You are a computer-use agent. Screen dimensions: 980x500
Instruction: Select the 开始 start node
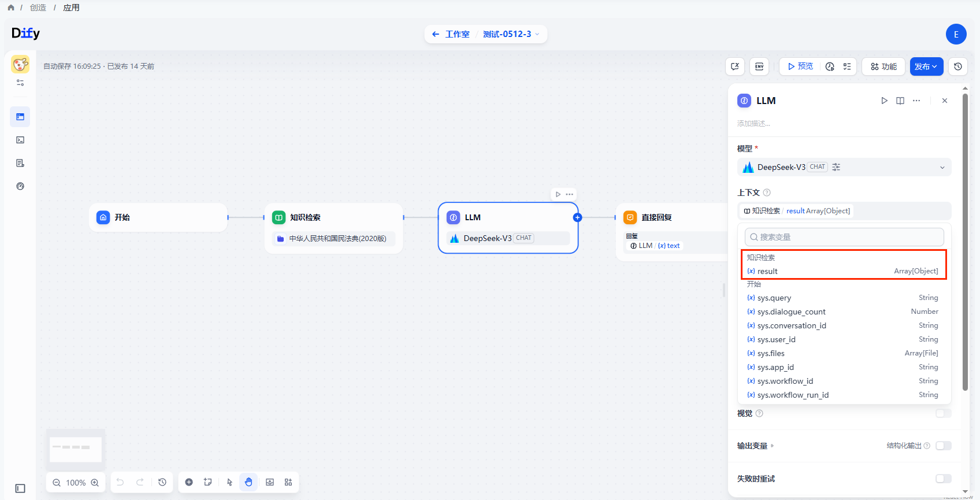tap(158, 217)
